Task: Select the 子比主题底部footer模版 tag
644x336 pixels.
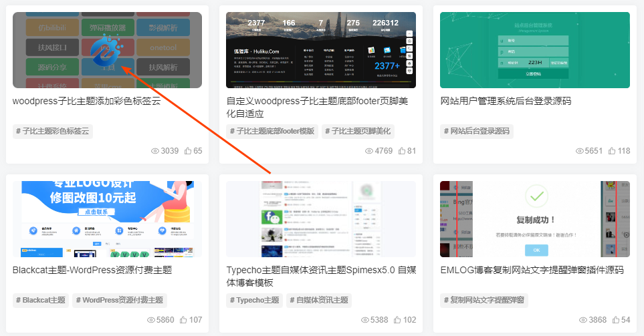Action: point(272,132)
